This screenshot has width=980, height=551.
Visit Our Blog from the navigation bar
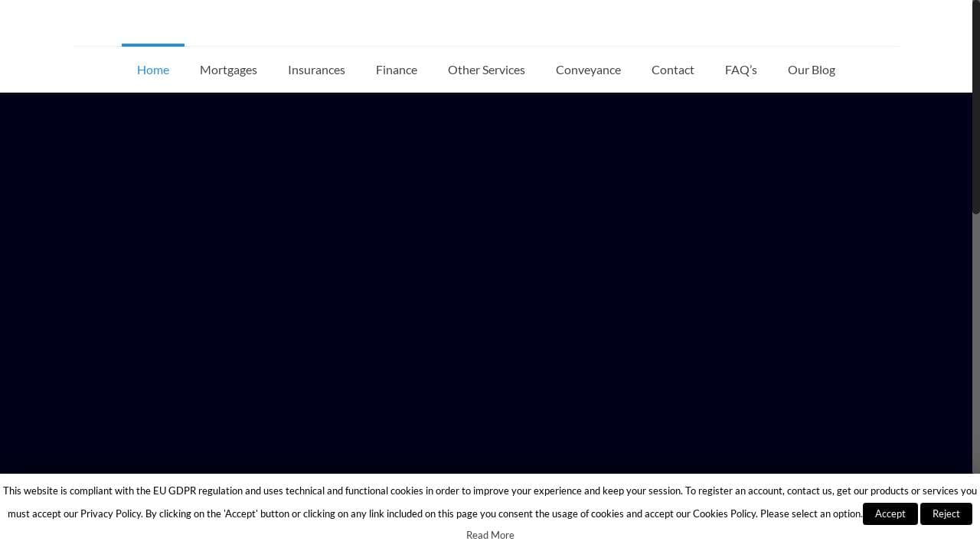point(811,70)
